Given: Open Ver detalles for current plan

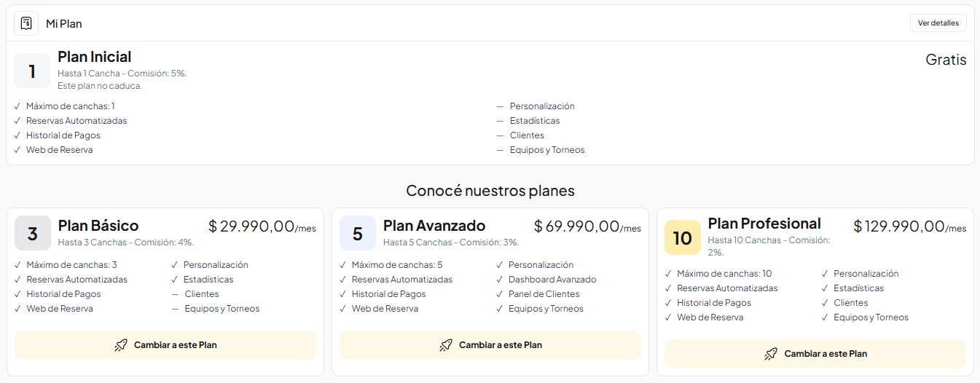Looking at the screenshot, I should [938, 23].
